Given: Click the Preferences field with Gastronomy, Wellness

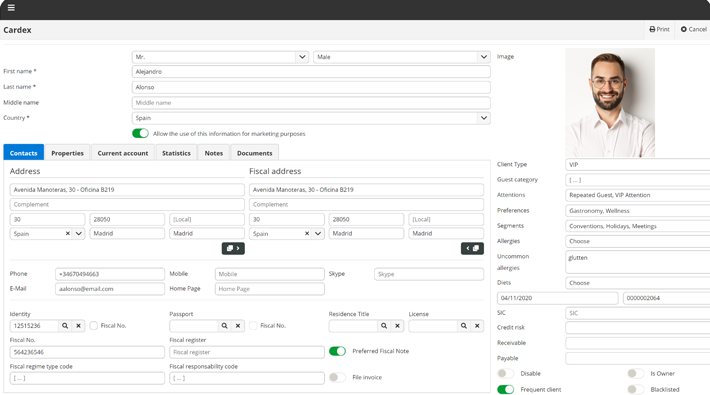Looking at the screenshot, I should point(638,211).
